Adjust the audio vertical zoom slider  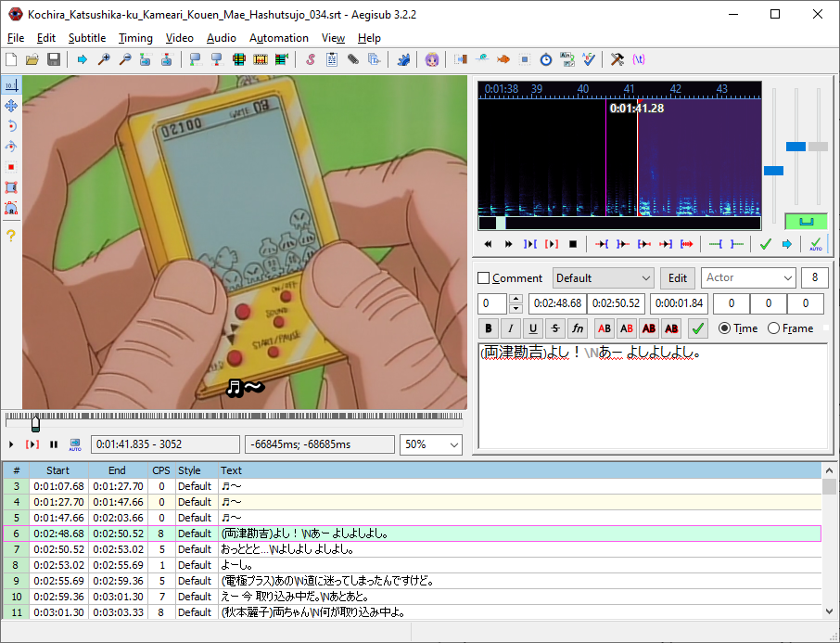pyautogui.click(x=795, y=147)
